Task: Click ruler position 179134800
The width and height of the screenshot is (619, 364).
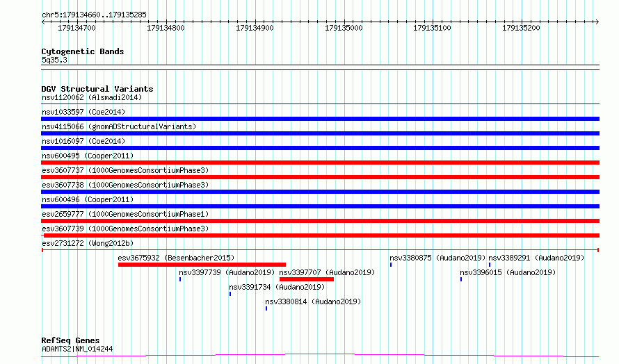Action: tap(166, 28)
